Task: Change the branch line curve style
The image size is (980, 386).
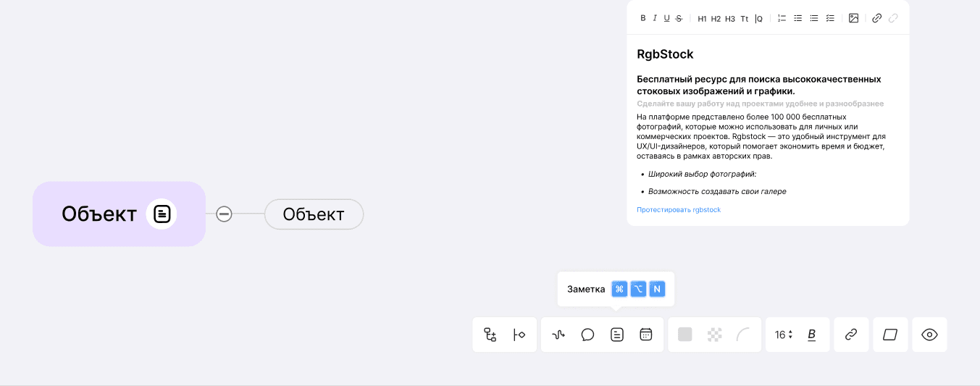Action: (743, 335)
